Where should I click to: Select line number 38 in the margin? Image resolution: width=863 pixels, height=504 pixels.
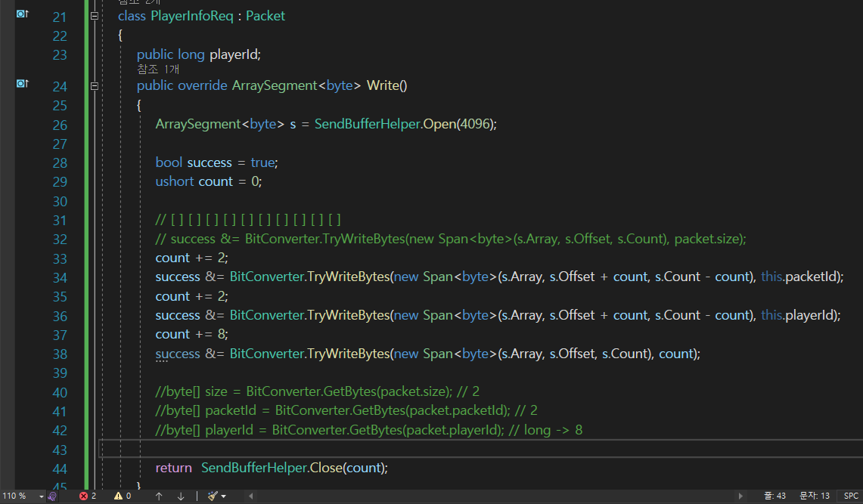(60, 354)
